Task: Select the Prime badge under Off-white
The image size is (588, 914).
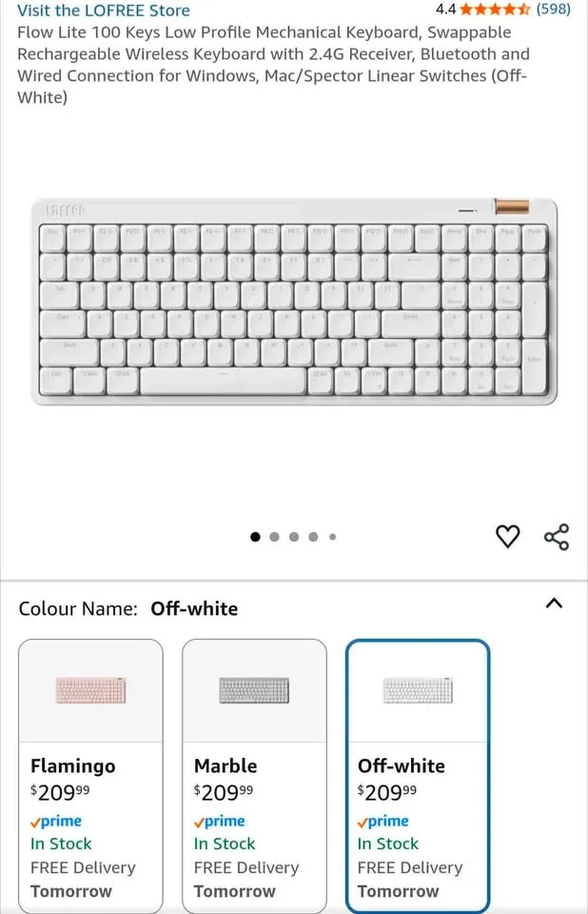Action: click(x=382, y=821)
